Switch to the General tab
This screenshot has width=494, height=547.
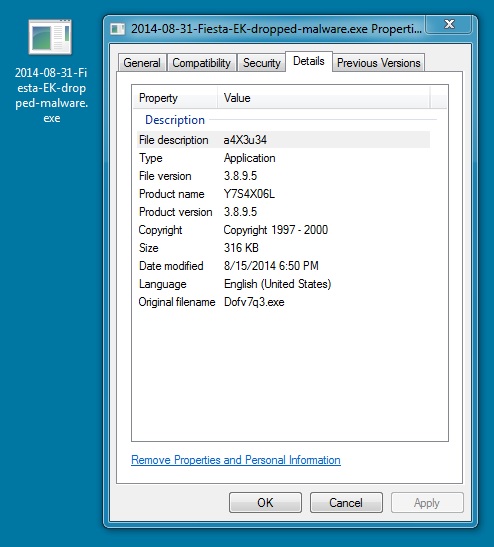(142, 63)
